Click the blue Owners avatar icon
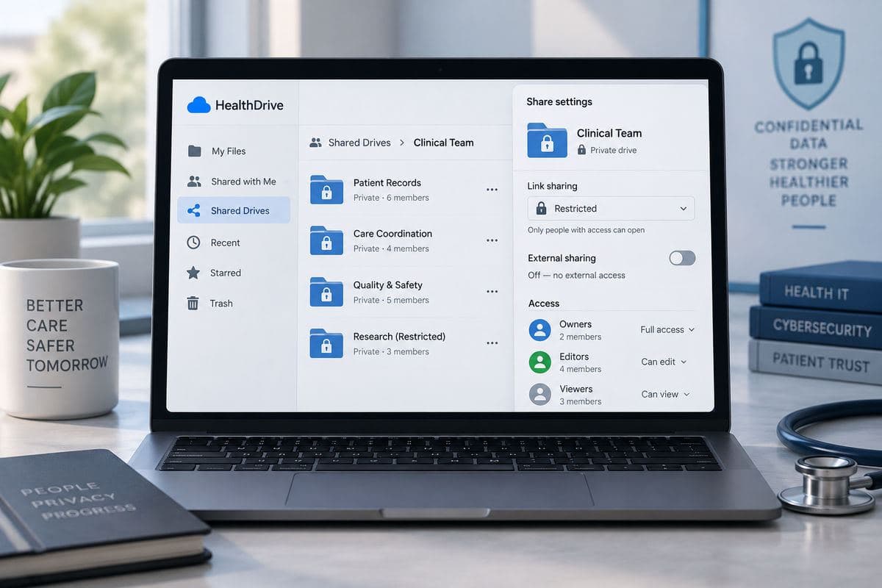 pyautogui.click(x=540, y=330)
